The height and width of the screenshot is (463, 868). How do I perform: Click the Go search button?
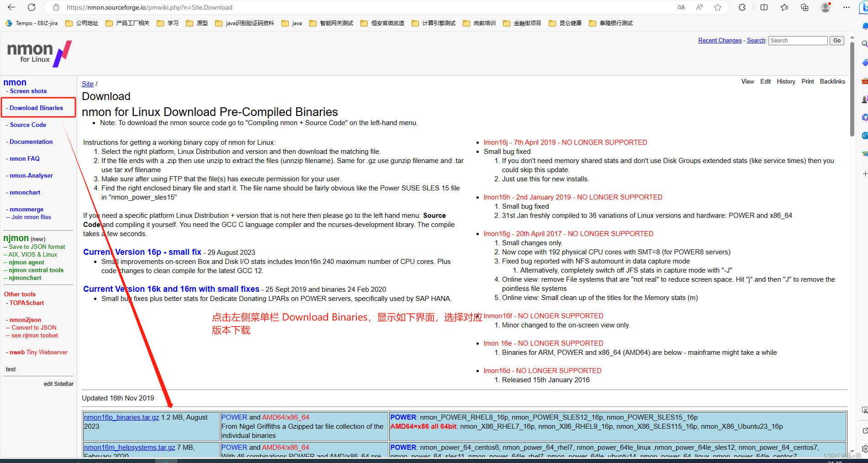[837, 41]
